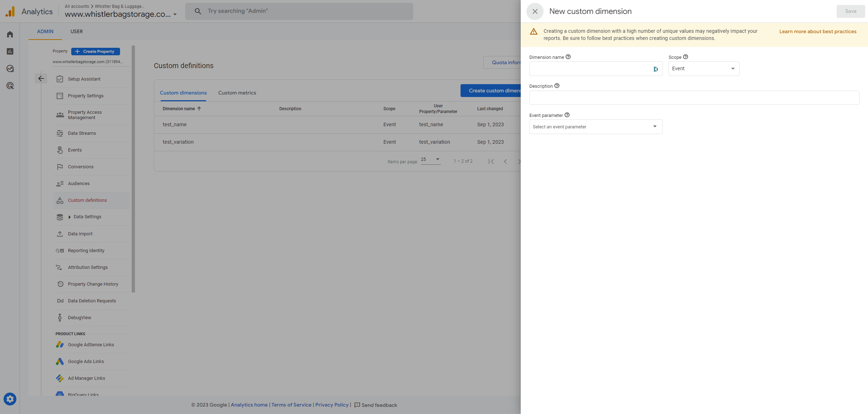Click the Try searching Admin search box
This screenshot has width=868, height=414.
299,11
